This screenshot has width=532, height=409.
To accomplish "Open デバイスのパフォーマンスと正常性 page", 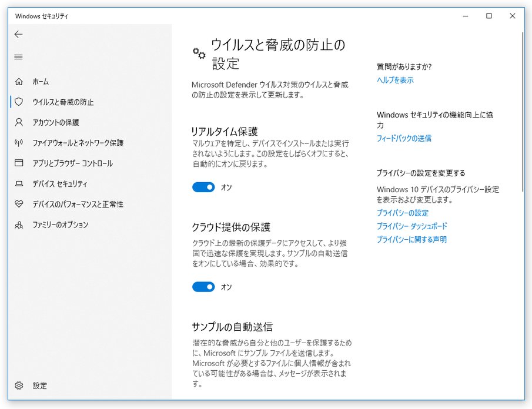I will click(x=78, y=204).
